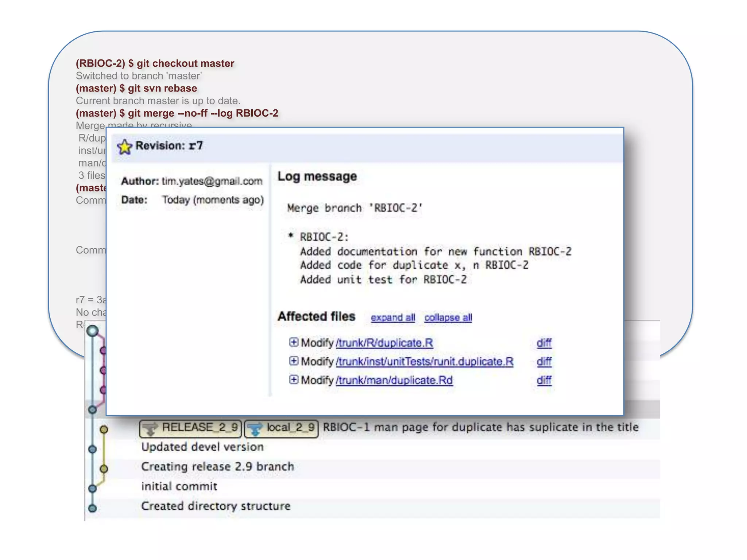
Task: Click the yellow star icon beside Revision r7
Action: pyautogui.click(x=124, y=147)
